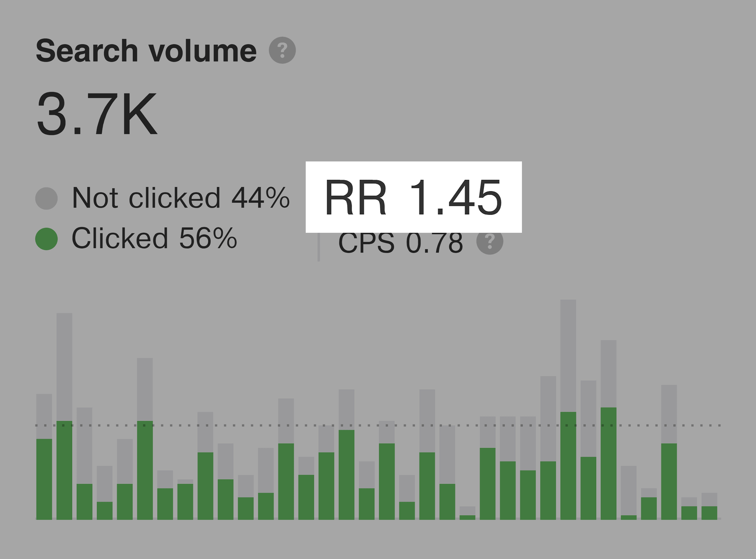Click the shortest, nearly empty bar in chart
Image resolution: width=756 pixels, height=559 pixels.
click(x=467, y=513)
